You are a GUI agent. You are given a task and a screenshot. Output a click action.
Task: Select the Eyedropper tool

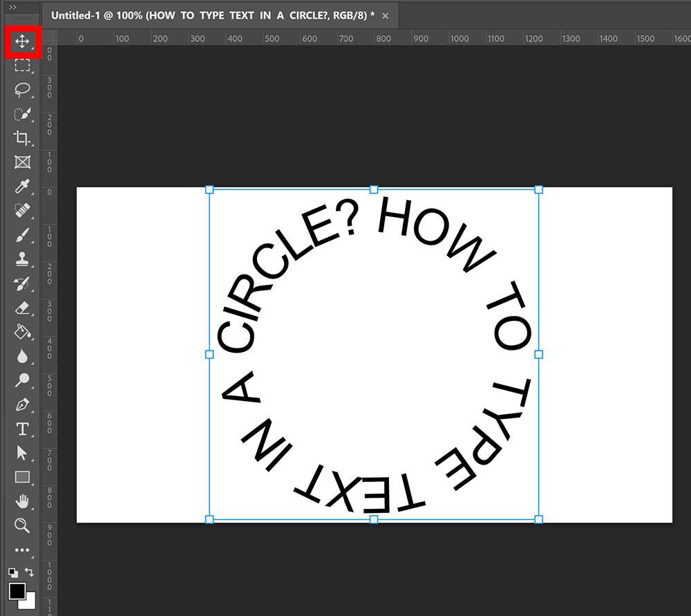(22, 186)
